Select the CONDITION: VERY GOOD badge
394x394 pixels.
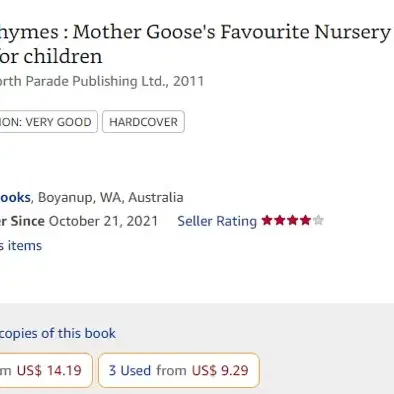pyautogui.click(x=46, y=122)
